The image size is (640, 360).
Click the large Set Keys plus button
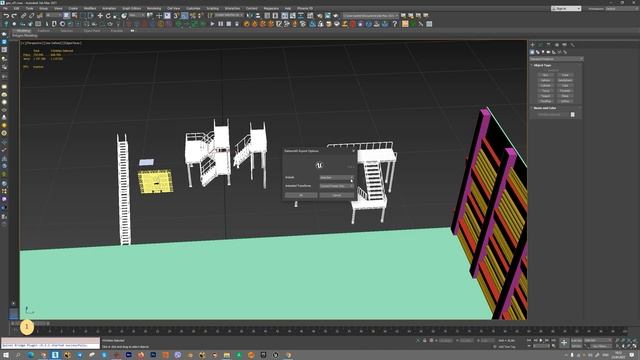564,343
